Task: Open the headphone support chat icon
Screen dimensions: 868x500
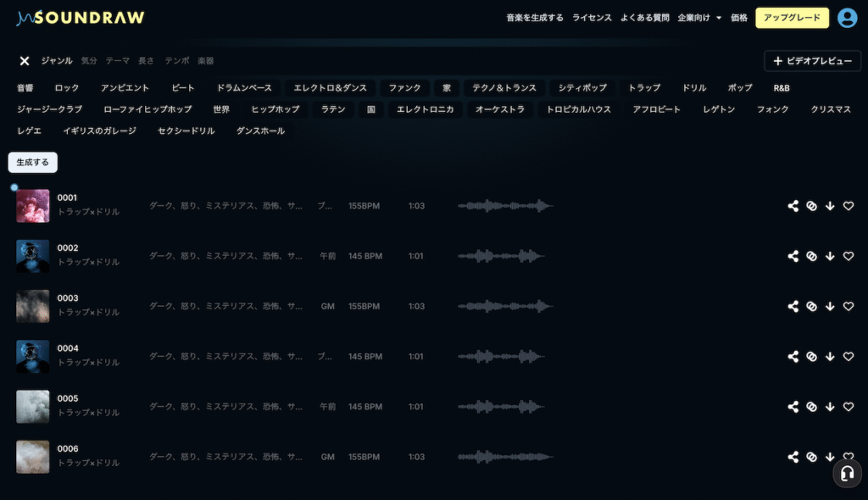Action: click(847, 474)
